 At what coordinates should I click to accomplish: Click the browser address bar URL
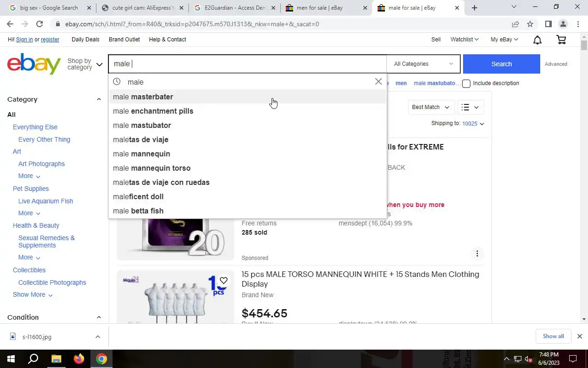tap(192, 24)
